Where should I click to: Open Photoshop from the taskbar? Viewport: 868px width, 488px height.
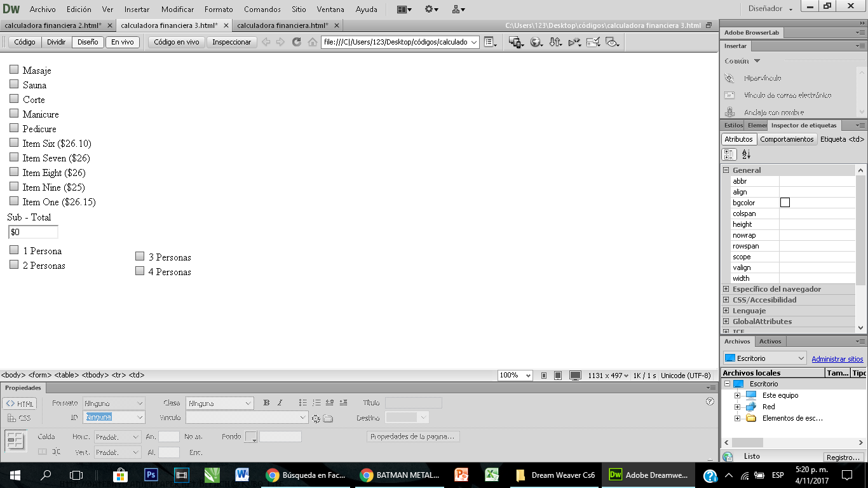[x=151, y=475]
